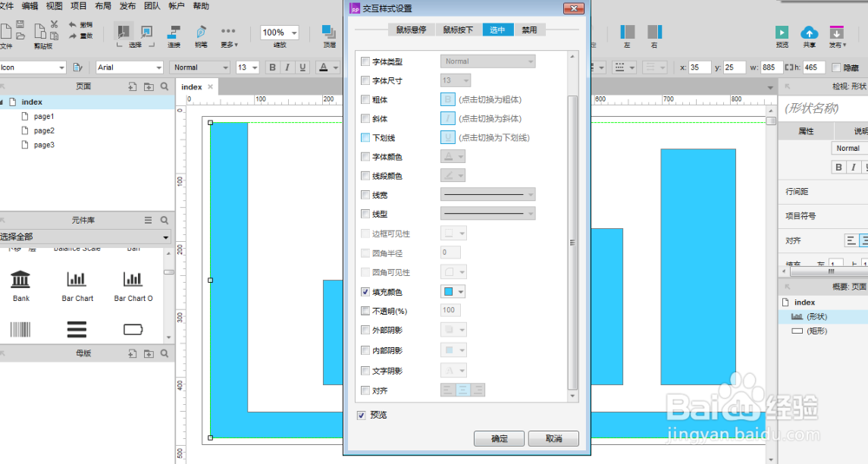Select the contained selection mode tool
868x464 pixels.
147,31
